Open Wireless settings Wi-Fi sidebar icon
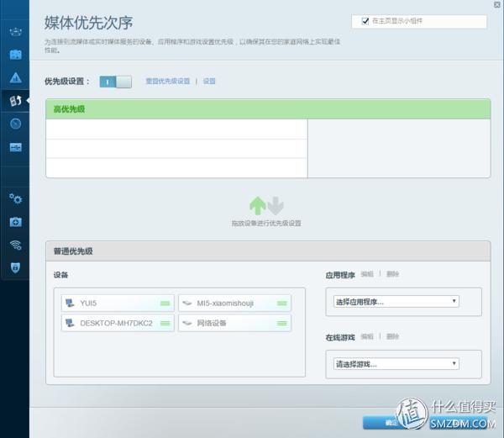Screen dimensions: 504x438 point(15,245)
